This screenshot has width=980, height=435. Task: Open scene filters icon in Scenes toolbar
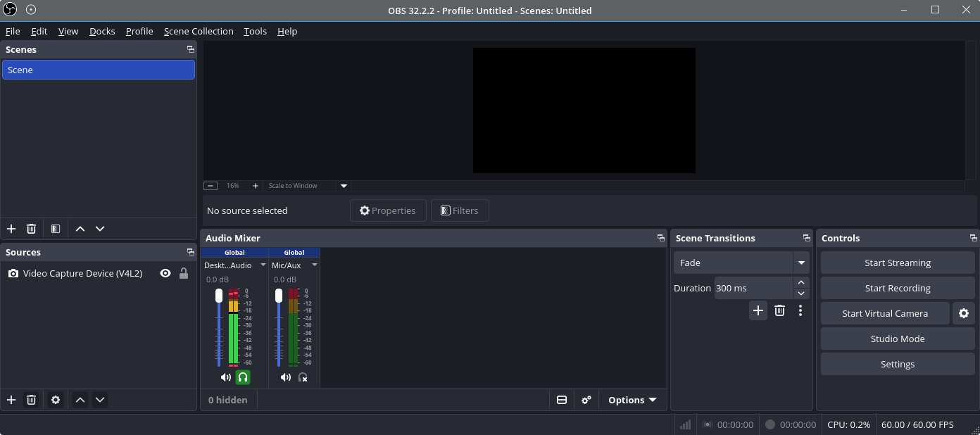coord(56,229)
